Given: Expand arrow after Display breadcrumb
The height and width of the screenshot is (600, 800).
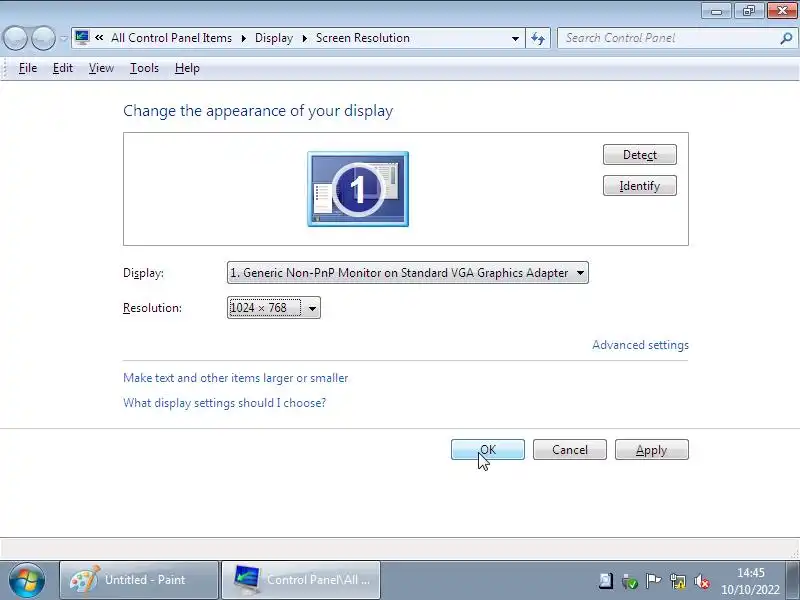Looking at the screenshot, I should tap(305, 38).
